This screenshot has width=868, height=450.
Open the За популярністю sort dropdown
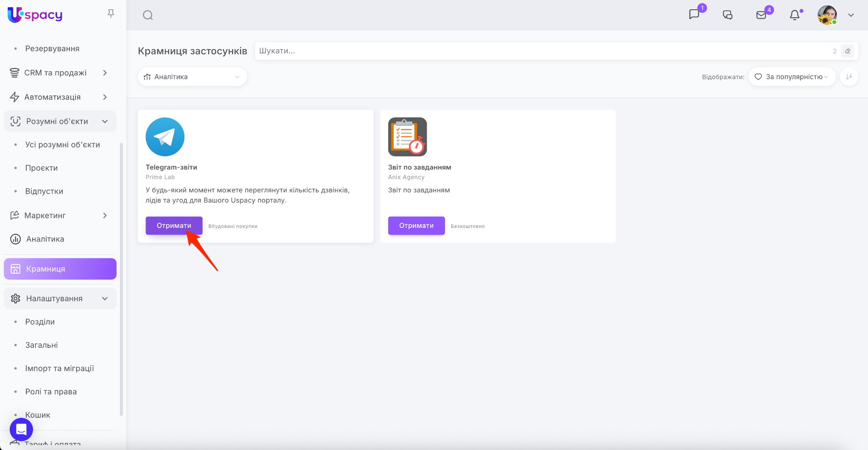[792, 77]
